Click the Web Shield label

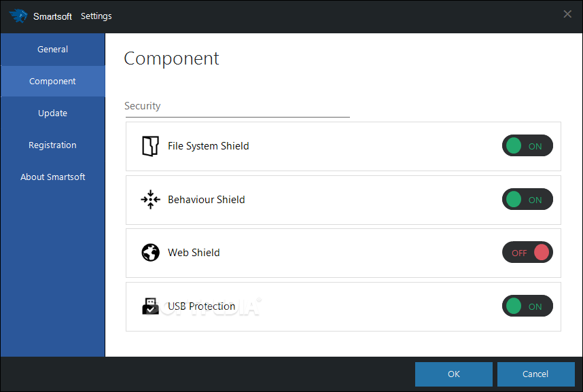pos(194,253)
